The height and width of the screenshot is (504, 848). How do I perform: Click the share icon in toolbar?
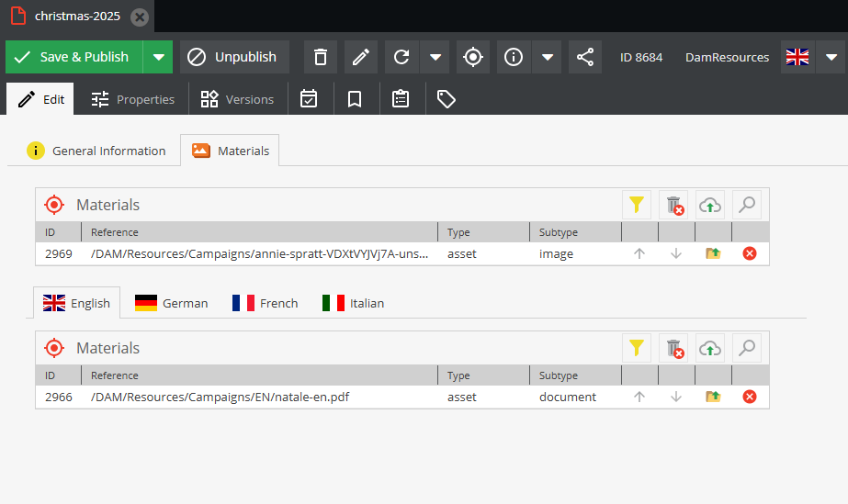[x=585, y=57]
